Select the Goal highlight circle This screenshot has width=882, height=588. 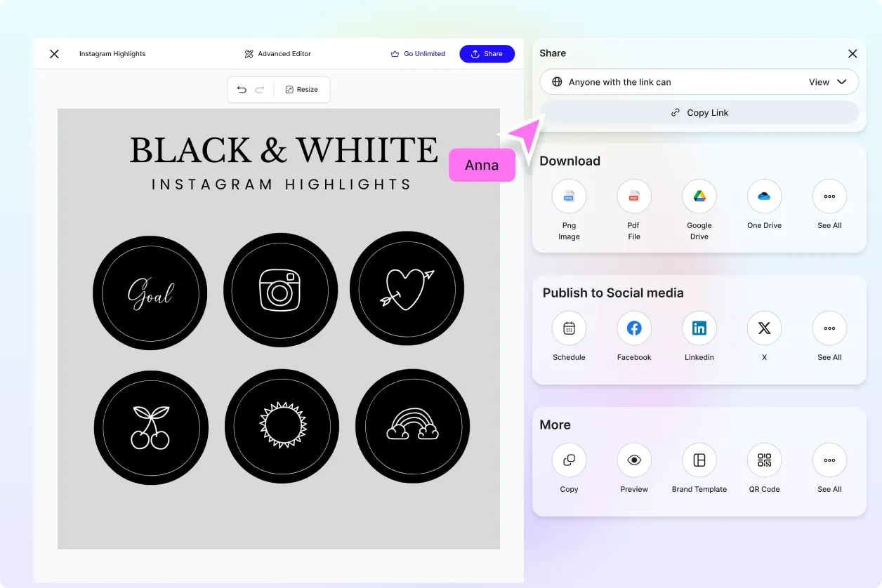[x=150, y=293]
